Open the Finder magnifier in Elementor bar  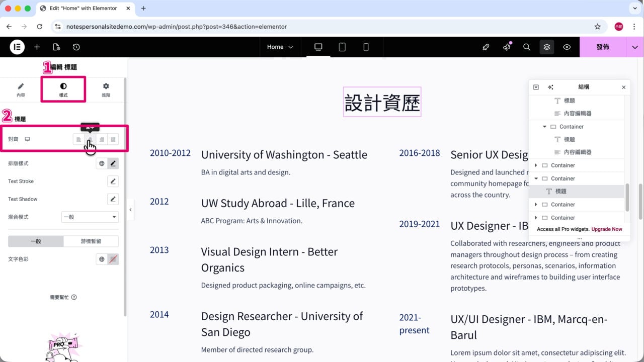coord(527,47)
